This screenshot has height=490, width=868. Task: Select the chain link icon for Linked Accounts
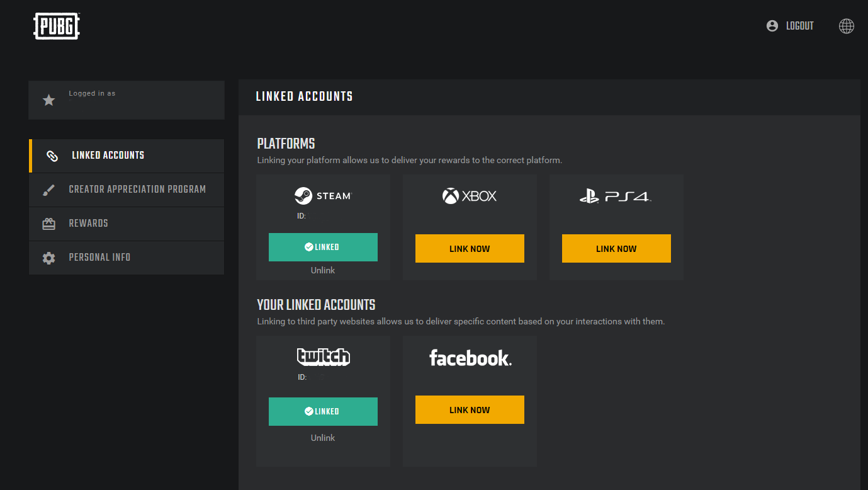pos(52,156)
